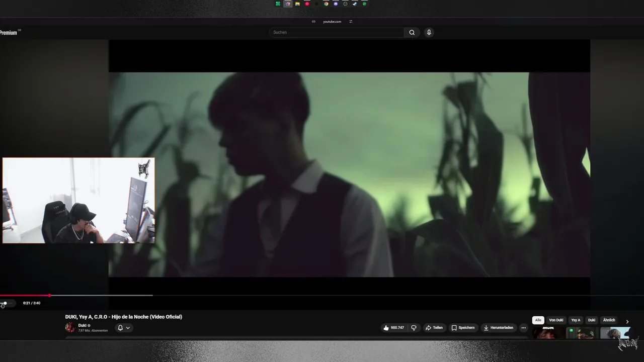Click the webcam overlay window
The image size is (644, 362).
(x=78, y=201)
